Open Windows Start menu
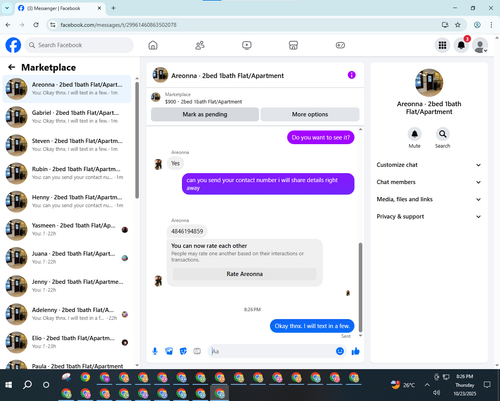The width and height of the screenshot is (500, 401). pyautogui.click(x=9, y=385)
